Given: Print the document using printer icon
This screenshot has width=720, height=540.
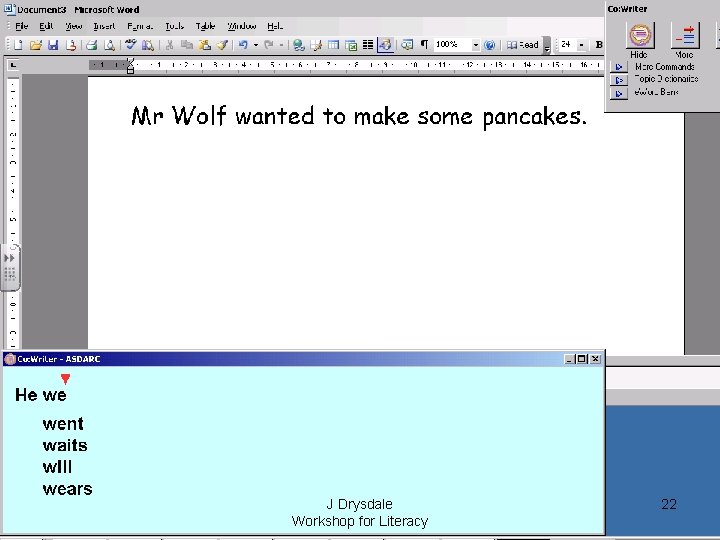Looking at the screenshot, I should (x=91, y=45).
